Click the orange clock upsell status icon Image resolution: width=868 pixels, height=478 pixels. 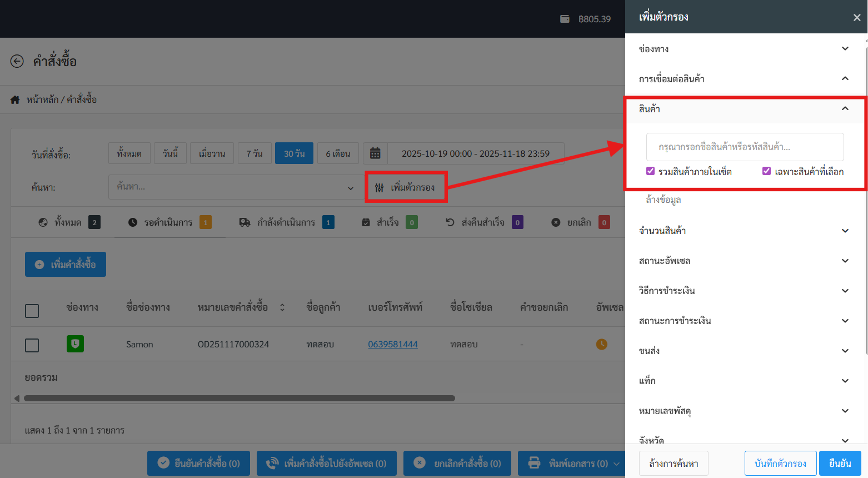[x=601, y=344]
